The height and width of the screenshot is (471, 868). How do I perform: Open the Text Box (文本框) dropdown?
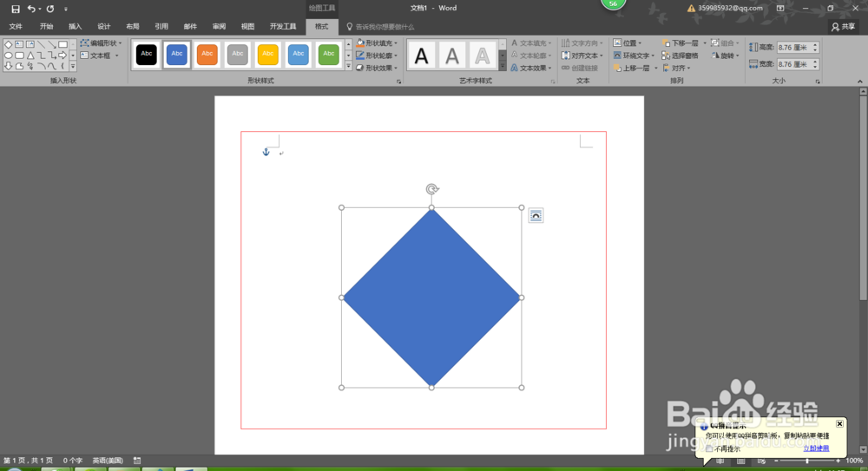tap(100, 56)
